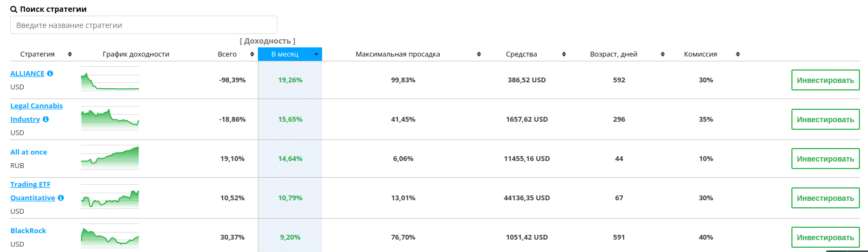Sort by Всего column arrows
The height and width of the screenshot is (252, 868).
coord(252,54)
